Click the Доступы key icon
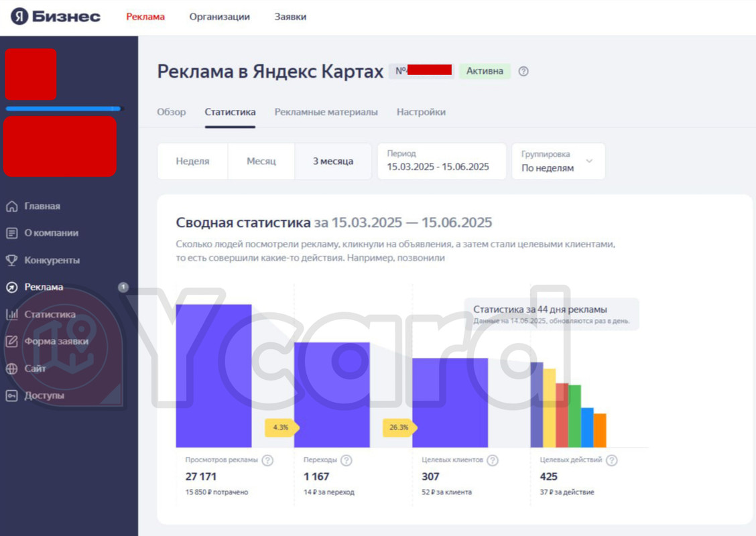This screenshot has width=756, height=536. tap(11, 396)
